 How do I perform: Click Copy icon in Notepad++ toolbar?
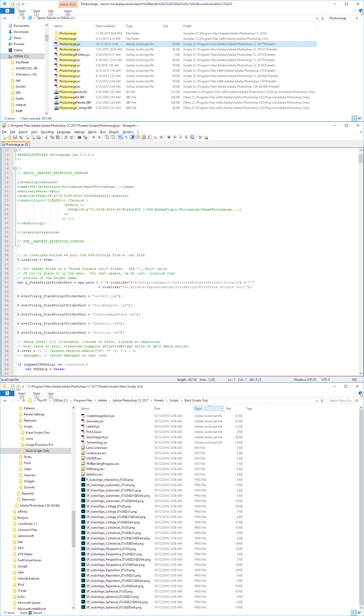click(52, 137)
